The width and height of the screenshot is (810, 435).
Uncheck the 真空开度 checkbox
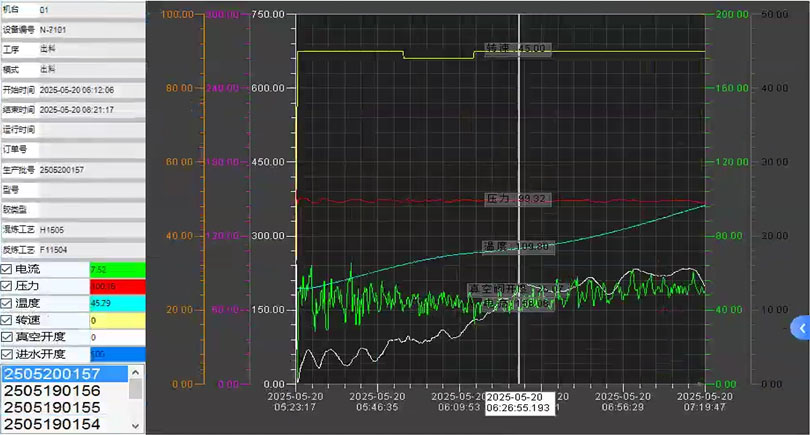(8, 337)
